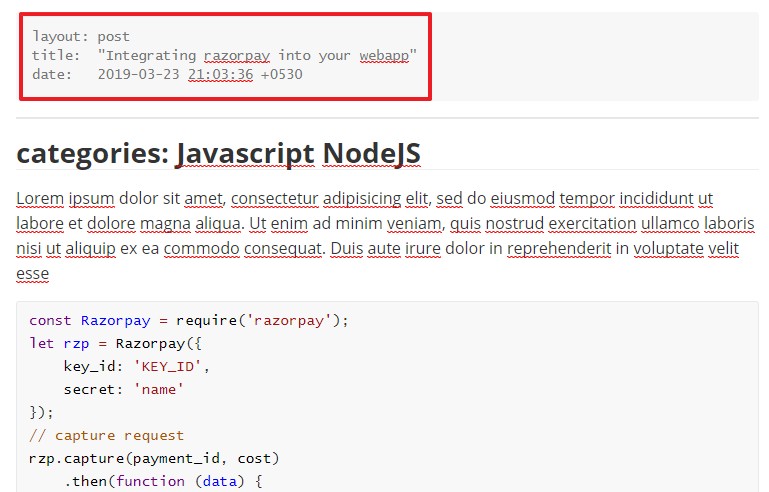This screenshot has height=492, width=769.
Task: Click the date line '2019-03-23 21:03:36 +0530'
Action: pos(167,75)
